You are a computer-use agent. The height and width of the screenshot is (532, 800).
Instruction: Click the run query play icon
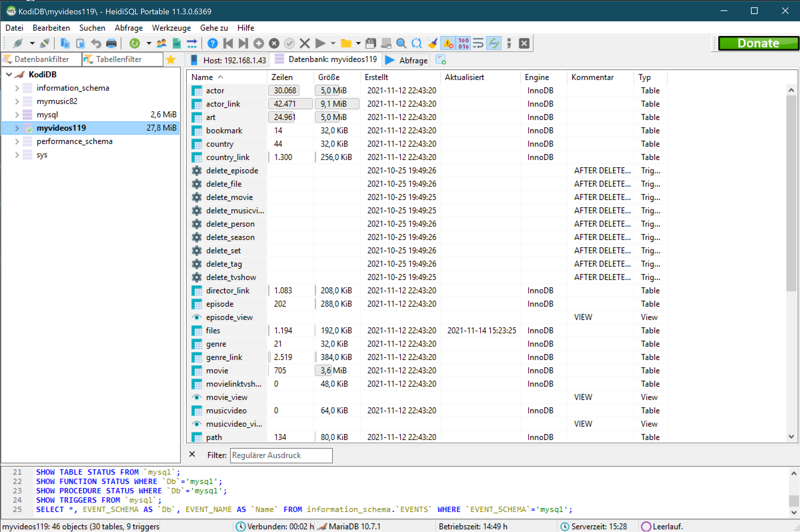click(x=320, y=43)
